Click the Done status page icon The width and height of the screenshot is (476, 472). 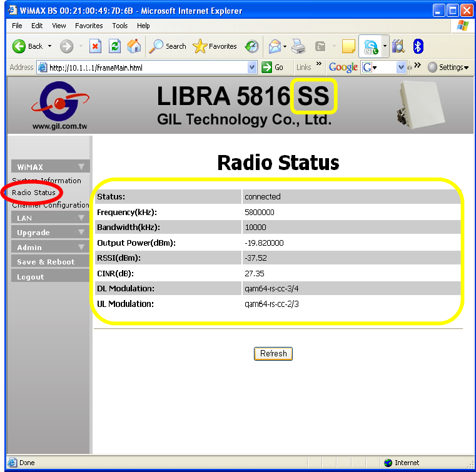(12, 463)
